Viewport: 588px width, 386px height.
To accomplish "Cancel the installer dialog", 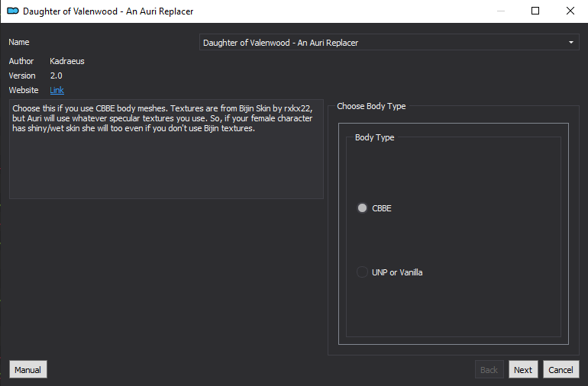I will 561,369.
